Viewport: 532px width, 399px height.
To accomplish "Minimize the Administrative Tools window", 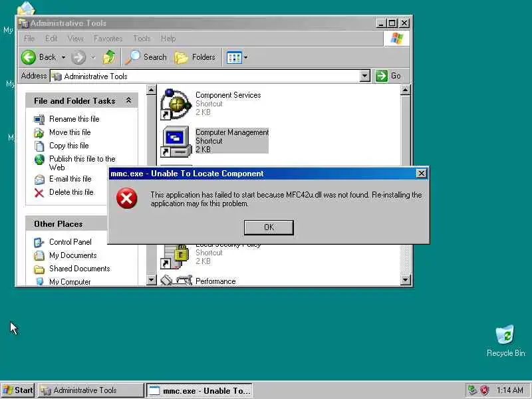I will pyautogui.click(x=381, y=23).
